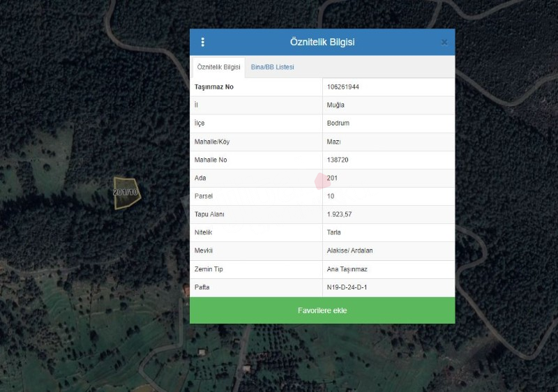Open the three-dot menu in dialog header
558x392 pixels.
(203, 42)
